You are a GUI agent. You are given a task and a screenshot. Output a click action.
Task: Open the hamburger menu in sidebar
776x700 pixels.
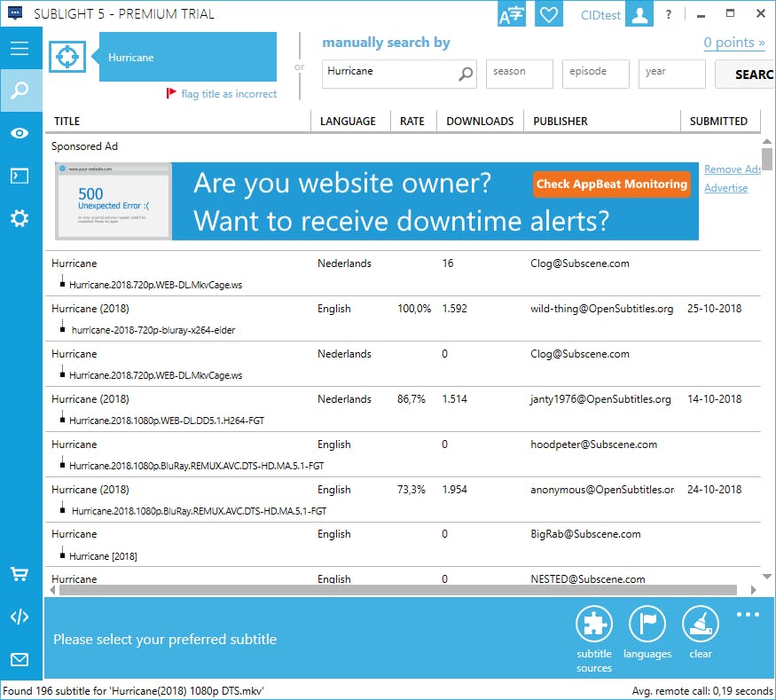[x=20, y=48]
